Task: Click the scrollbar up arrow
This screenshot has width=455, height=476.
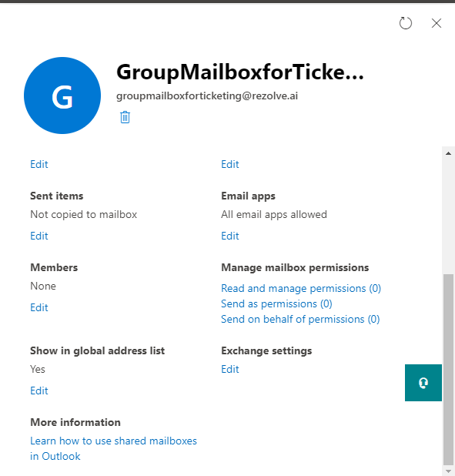Action: click(x=448, y=153)
